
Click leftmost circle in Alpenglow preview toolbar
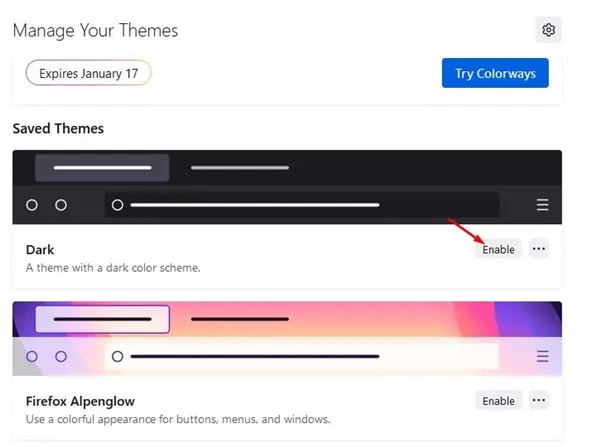point(32,356)
